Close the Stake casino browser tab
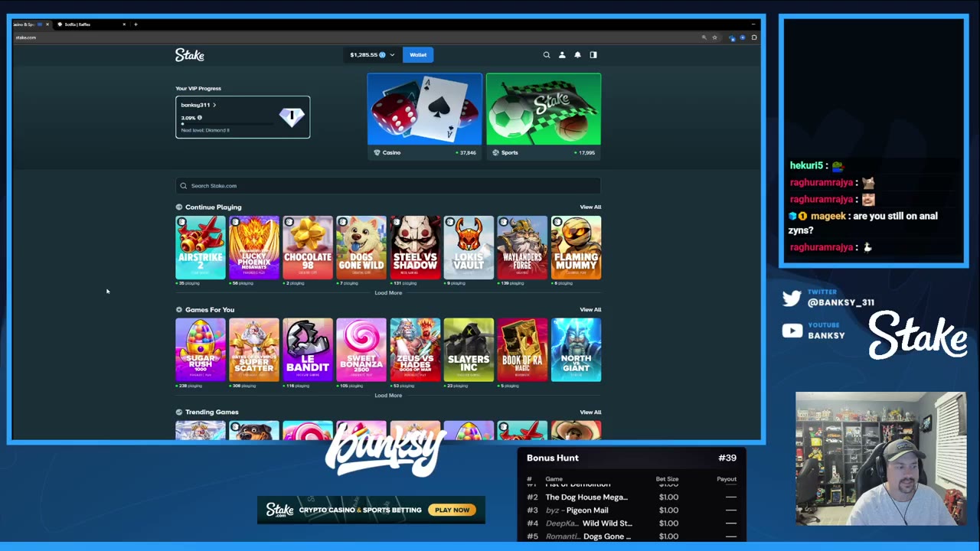This screenshot has width=980, height=551. point(47,24)
